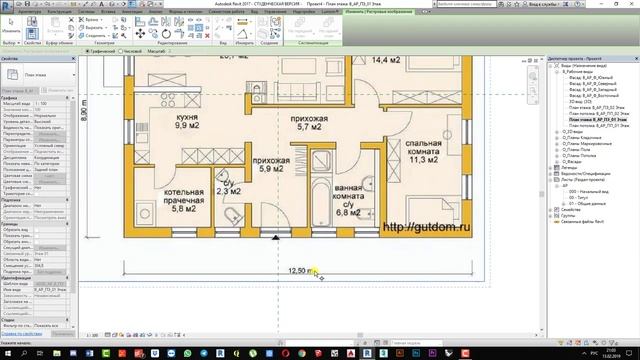640x360 pixels.
Task: Open Windows taskbar search
Action: 24,353
